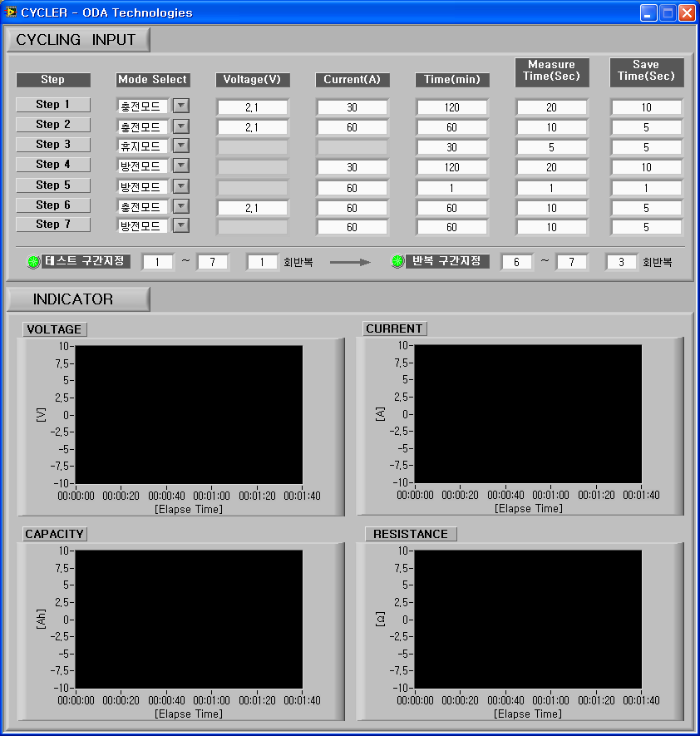Open Step 3 mode dropdown arrow

181,146
